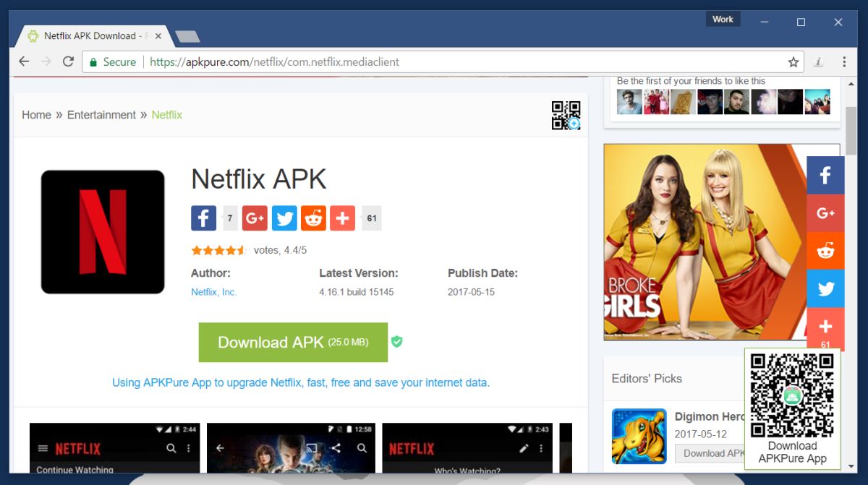Image resolution: width=868 pixels, height=485 pixels.
Task: Close the Netflix APK Download tab
Action: 158,35
